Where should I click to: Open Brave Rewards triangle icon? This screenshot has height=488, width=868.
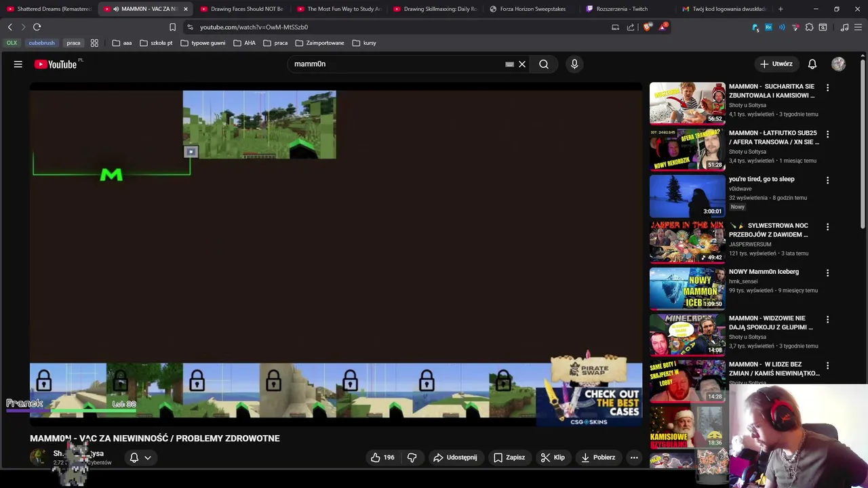click(x=663, y=27)
